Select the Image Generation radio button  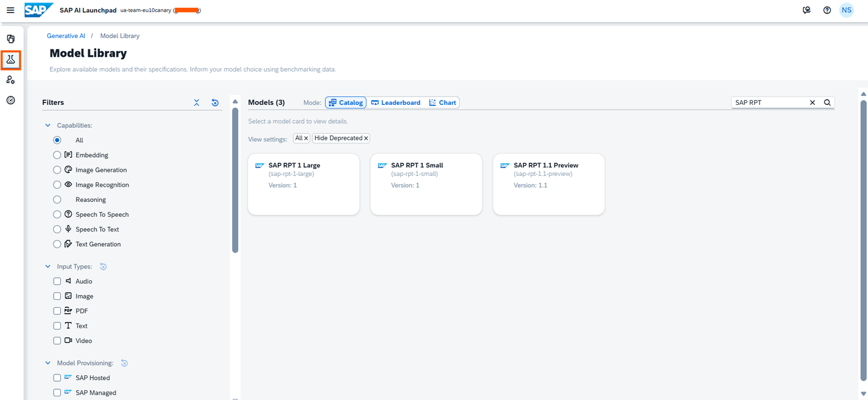[x=57, y=170]
